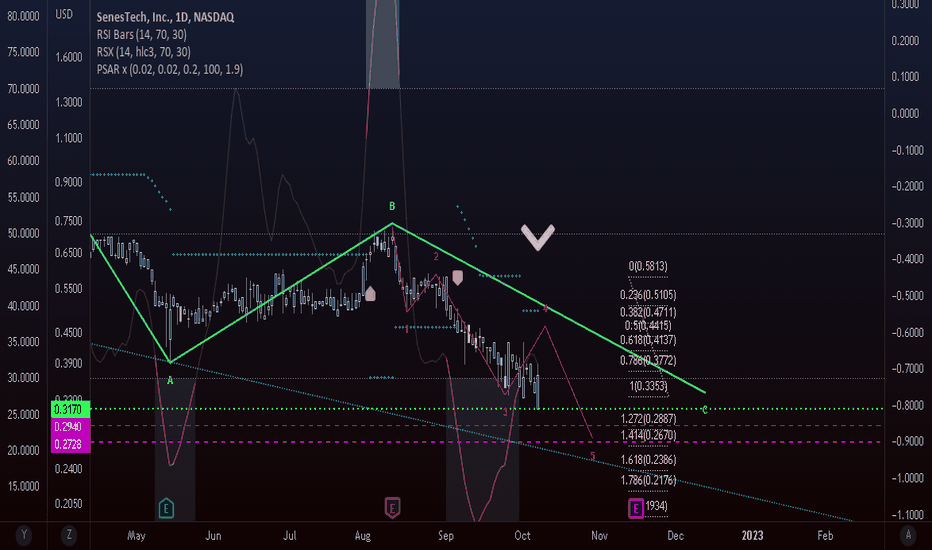Click -1.0000 on the right scale

[907, 478]
